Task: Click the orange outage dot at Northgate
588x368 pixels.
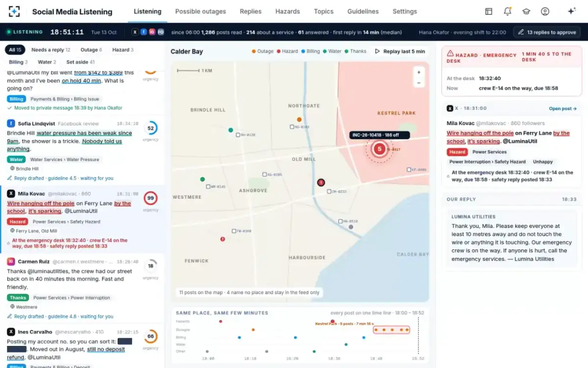Action: click(x=299, y=119)
